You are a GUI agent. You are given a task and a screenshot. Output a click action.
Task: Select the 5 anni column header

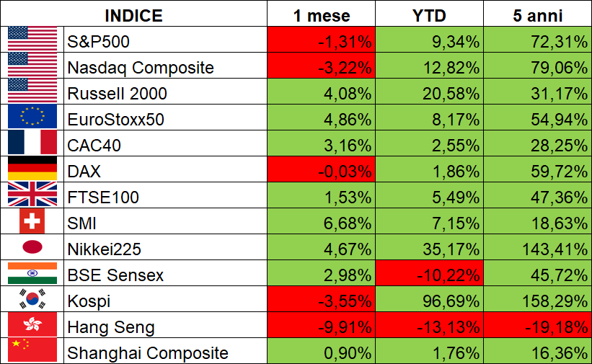pos(538,15)
